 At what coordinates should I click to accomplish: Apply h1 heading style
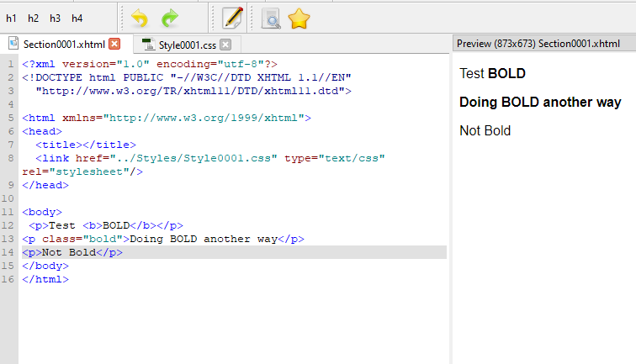point(11,18)
